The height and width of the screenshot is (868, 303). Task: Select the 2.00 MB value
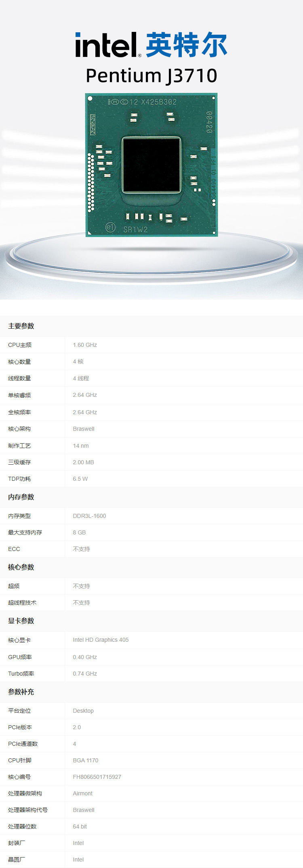click(83, 462)
